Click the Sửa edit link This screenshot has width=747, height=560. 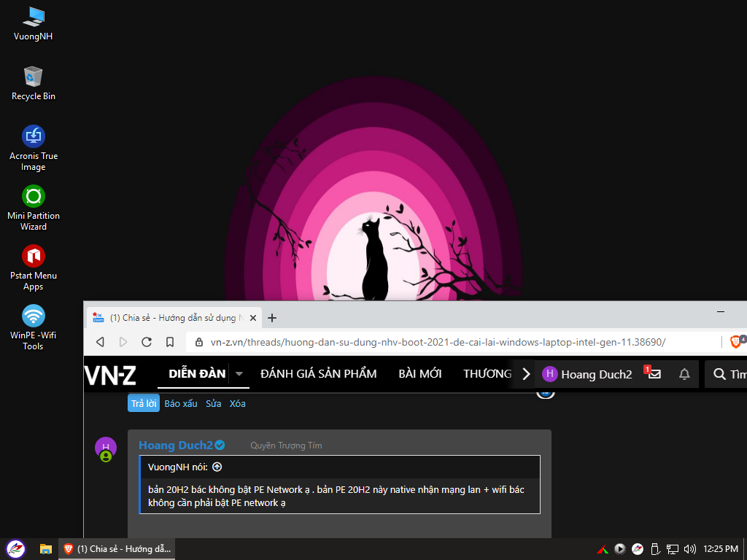coord(214,403)
